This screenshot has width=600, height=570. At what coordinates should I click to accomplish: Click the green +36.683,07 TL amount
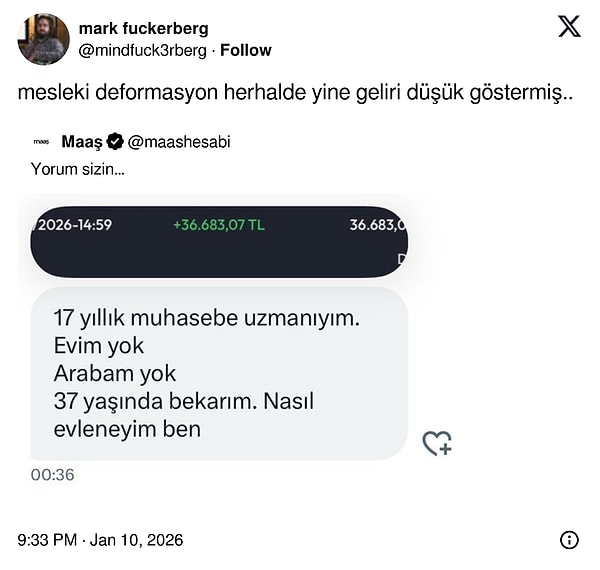click(x=219, y=225)
